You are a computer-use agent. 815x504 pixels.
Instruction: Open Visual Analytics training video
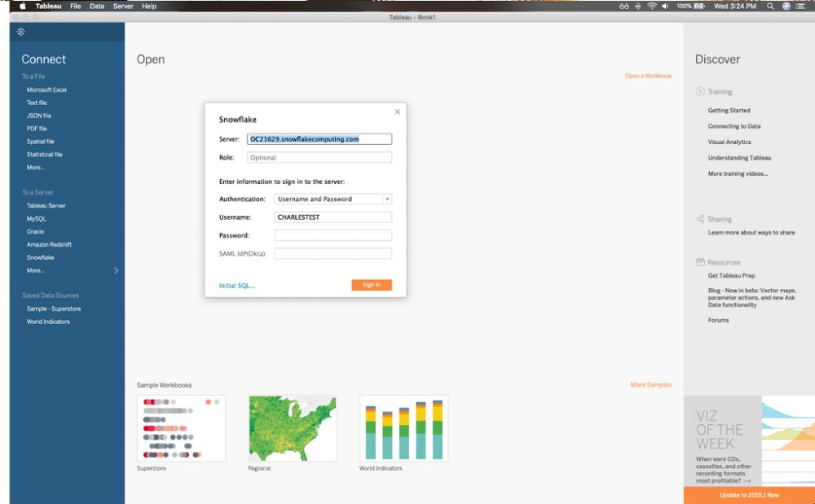click(729, 142)
